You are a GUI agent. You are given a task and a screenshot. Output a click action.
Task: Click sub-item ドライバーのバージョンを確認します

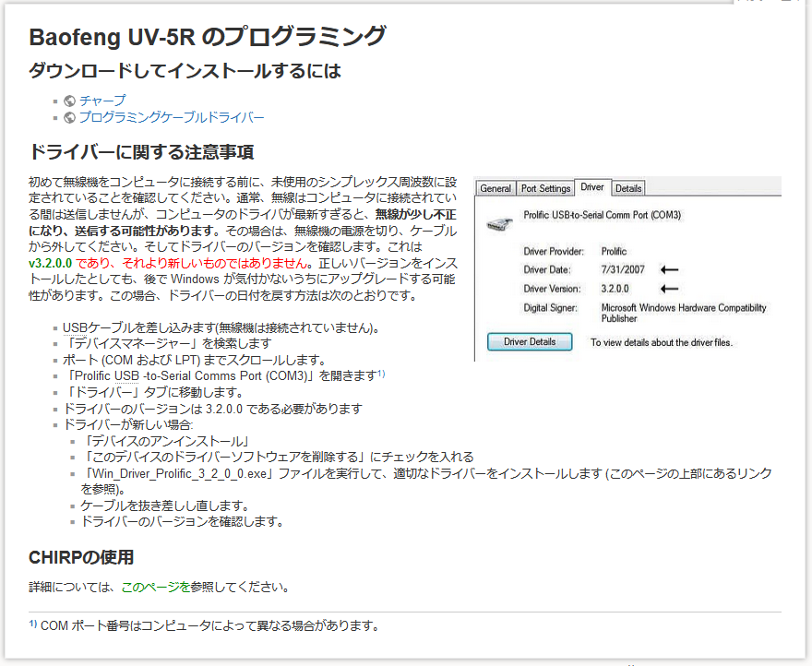[x=183, y=521]
